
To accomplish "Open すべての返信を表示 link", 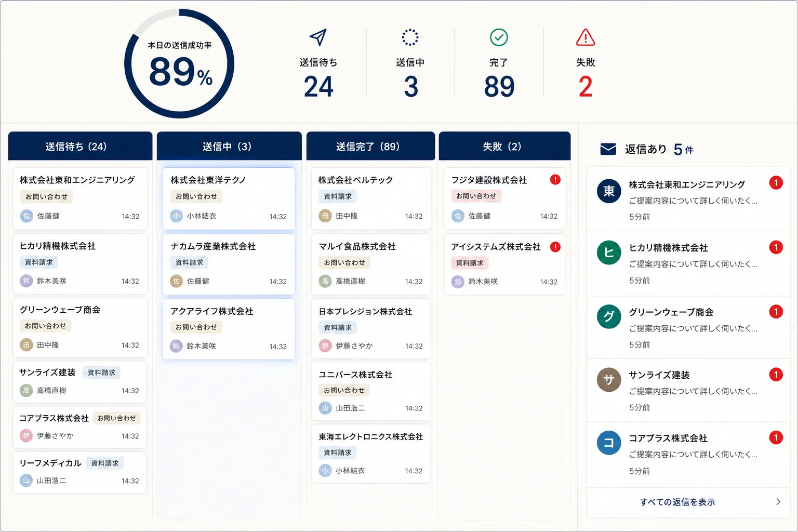I will pos(677,502).
